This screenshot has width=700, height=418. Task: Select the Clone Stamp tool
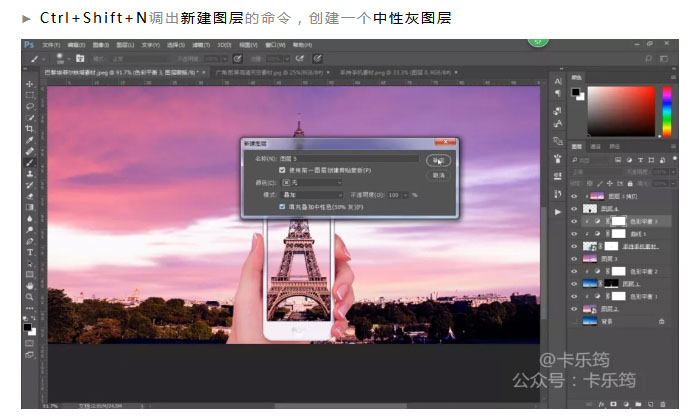coord(30,174)
